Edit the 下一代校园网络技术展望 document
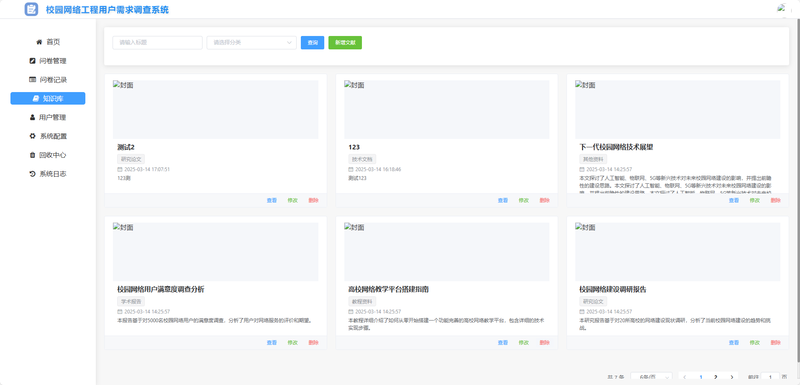800x385 pixels. [x=755, y=200]
